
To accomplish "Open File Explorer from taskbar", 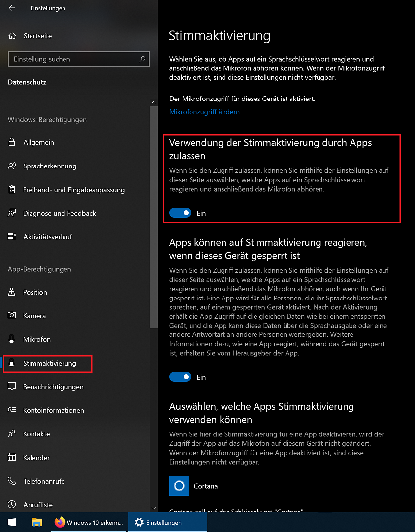I will tap(36, 523).
